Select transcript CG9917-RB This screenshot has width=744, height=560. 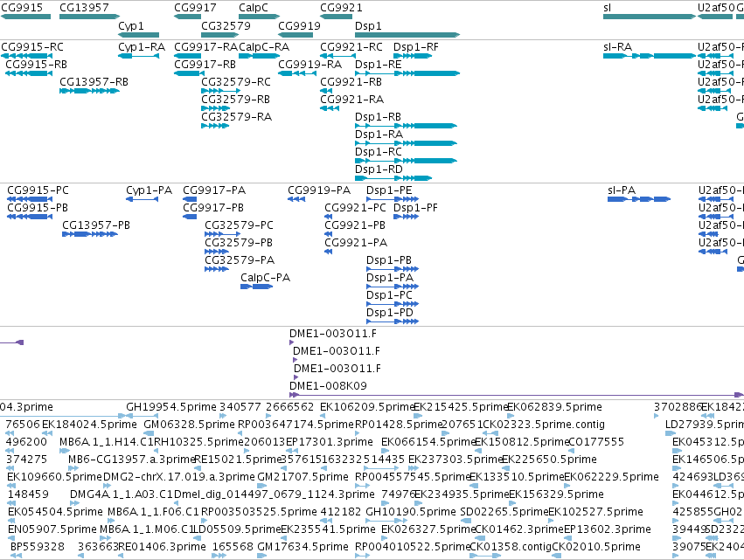coord(190,73)
